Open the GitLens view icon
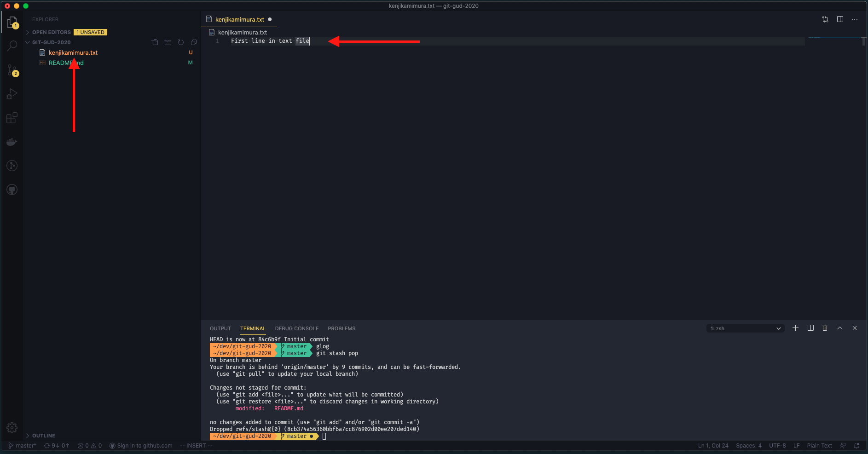This screenshot has width=868, height=454. click(x=12, y=166)
